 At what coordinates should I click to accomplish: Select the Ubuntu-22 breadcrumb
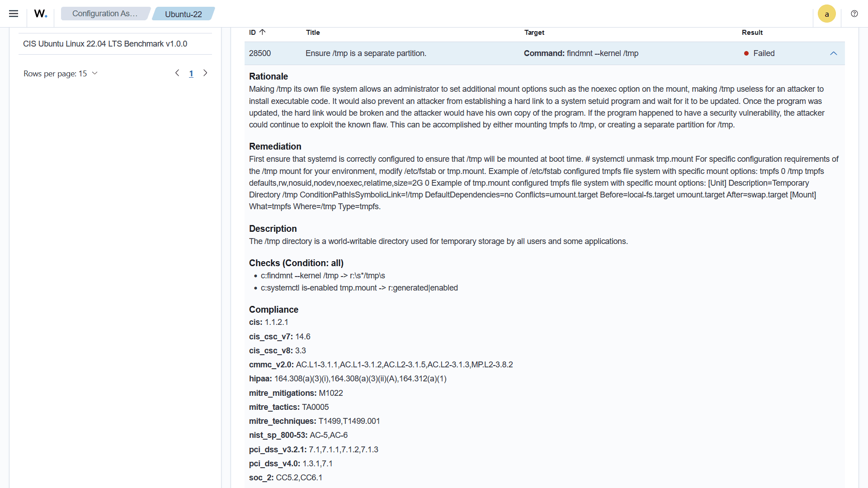[x=183, y=14]
